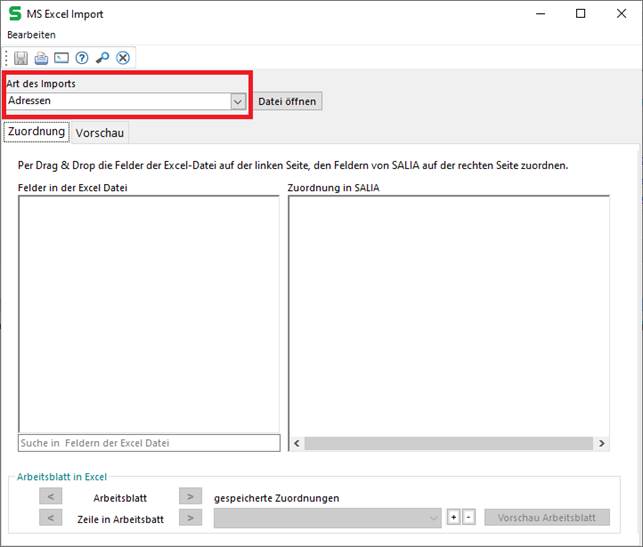Select the Zuordnung tab
This screenshot has height=547, width=643.
[36, 132]
